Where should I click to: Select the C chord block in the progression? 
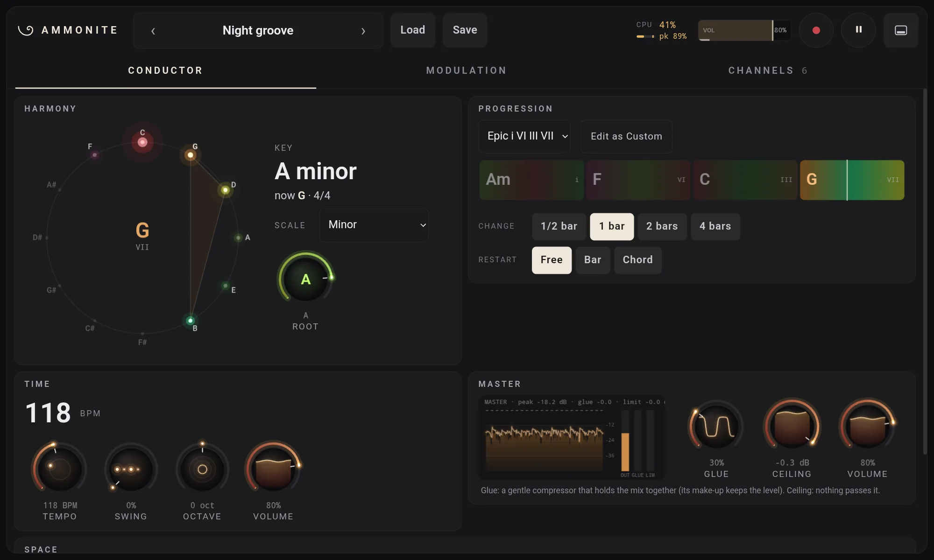pos(745,180)
